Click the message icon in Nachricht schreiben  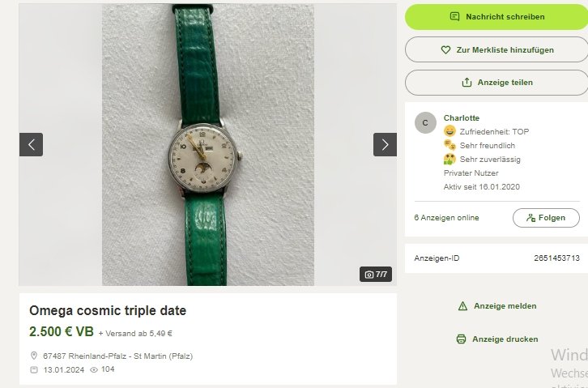pos(454,16)
